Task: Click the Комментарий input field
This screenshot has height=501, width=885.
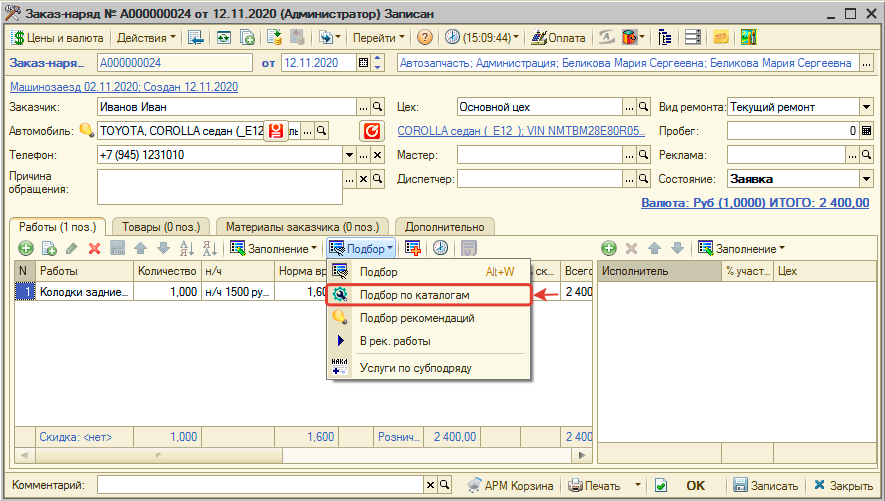Action: [x=261, y=485]
